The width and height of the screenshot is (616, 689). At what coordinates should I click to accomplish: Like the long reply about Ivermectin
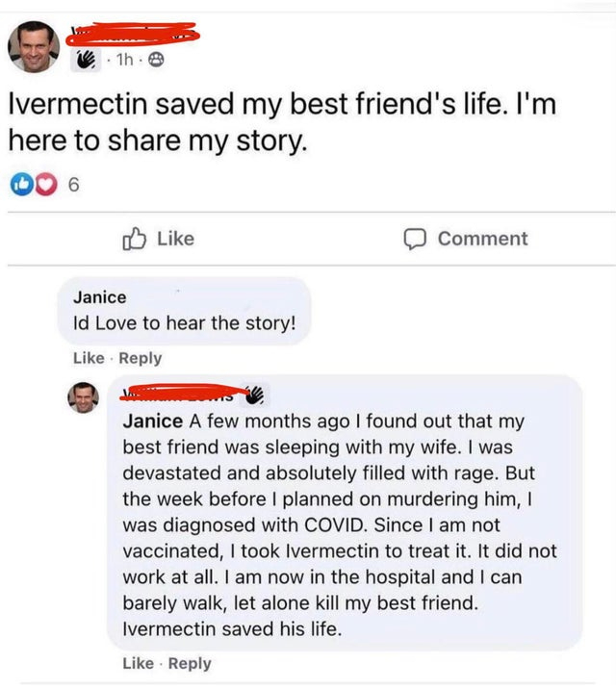[x=138, y=663]
